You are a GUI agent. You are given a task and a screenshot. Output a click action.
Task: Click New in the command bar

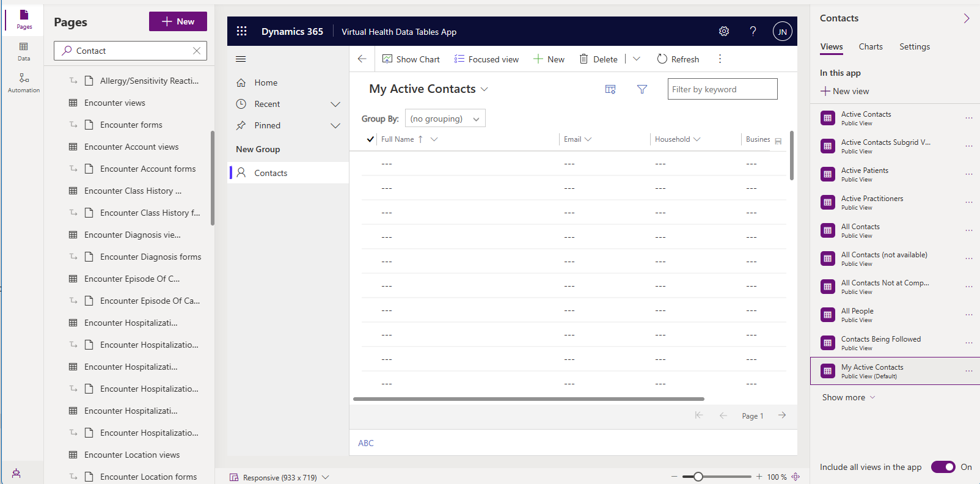point(549,59)
